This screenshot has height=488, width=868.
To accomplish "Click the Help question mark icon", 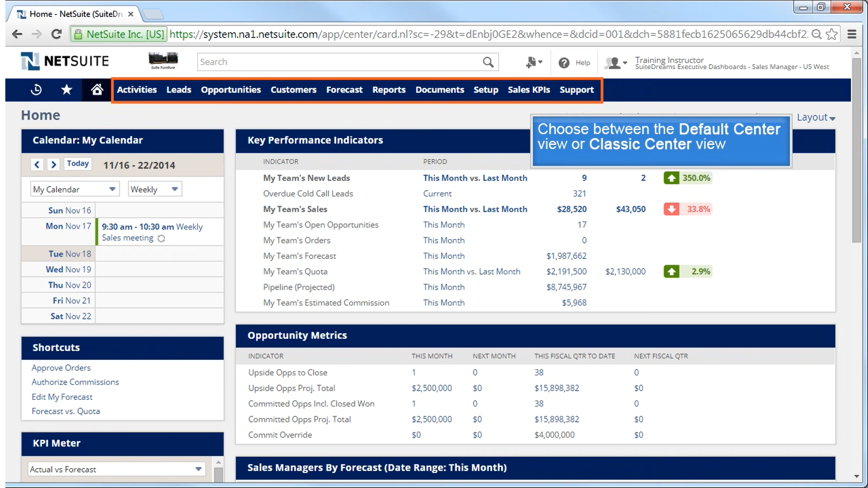I will pyautogui.click(x=564, y=63).
